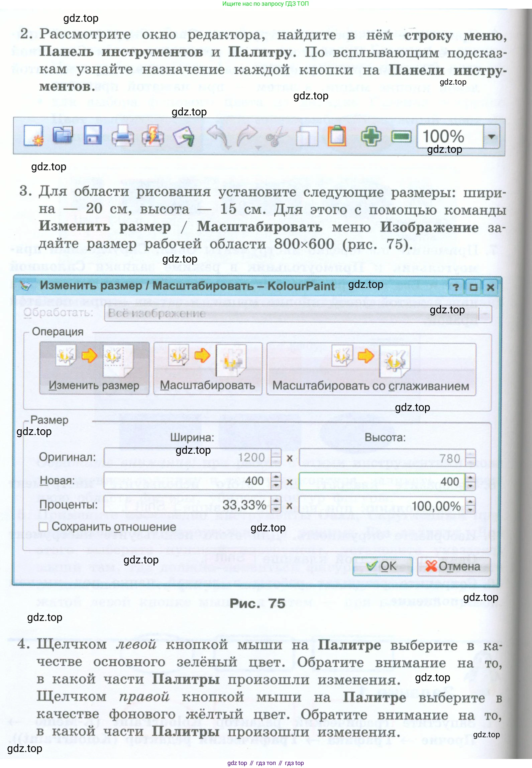Click the New document toolbar icon

click(x=33, y=136)
